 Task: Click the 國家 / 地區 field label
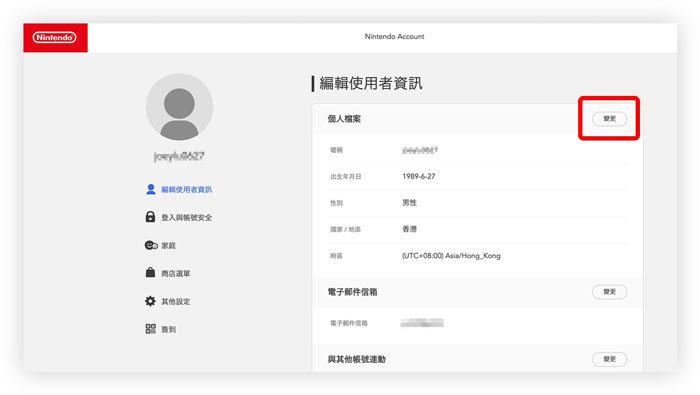(345, 229)
